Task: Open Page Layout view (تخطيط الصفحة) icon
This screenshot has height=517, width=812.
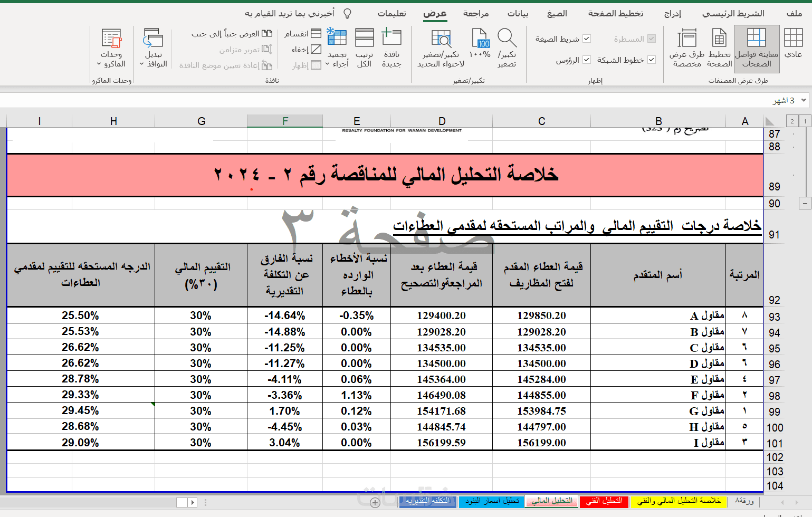Action: [720, 39]
